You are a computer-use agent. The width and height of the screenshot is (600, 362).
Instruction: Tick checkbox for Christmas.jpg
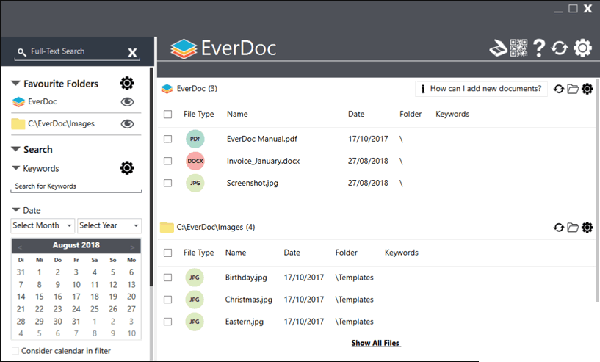[x=168, y=300]
